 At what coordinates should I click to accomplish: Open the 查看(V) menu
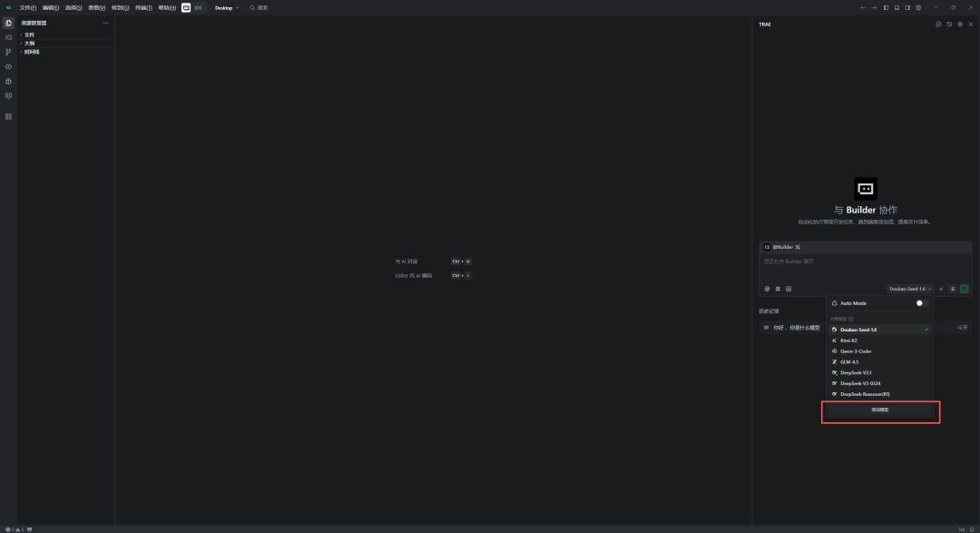click(97, 7)
